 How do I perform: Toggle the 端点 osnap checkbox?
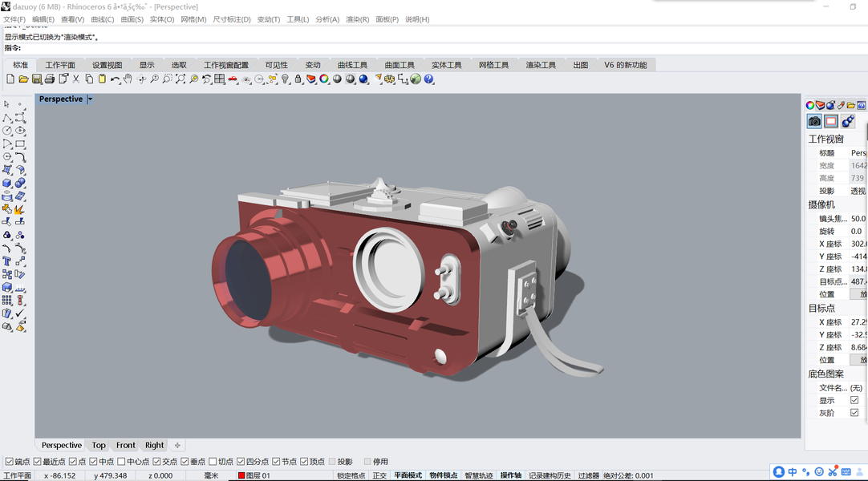point(9,461)
